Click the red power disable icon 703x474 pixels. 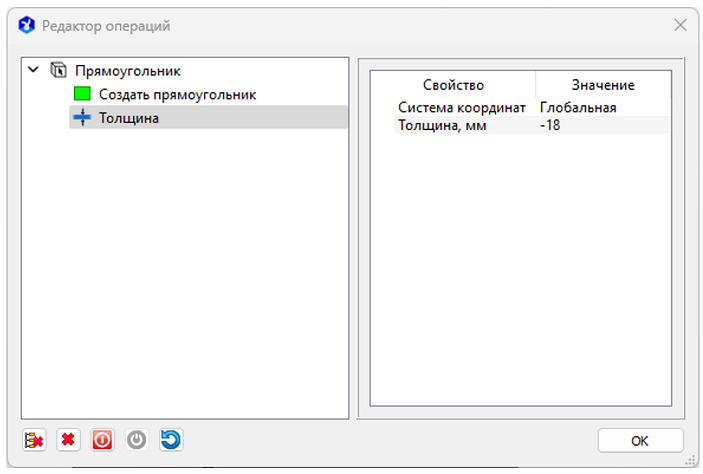coord(102,440)
